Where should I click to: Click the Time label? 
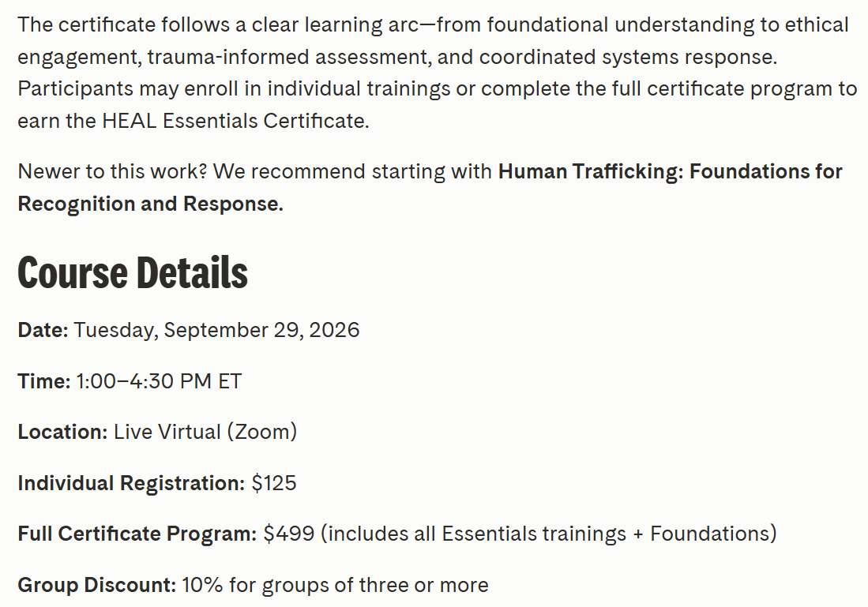point(44,381)
